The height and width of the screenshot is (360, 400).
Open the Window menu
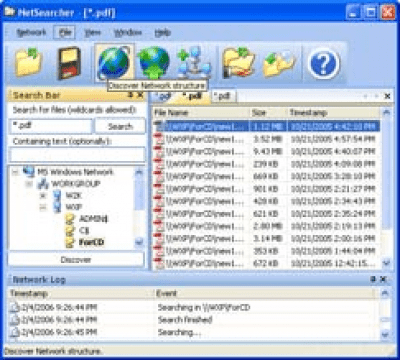(128, 32)
